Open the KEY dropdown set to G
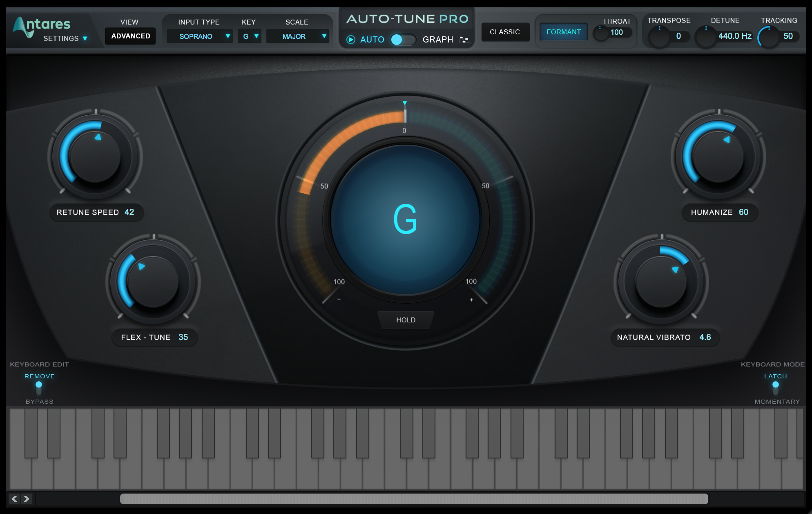This screenshot has height=514, width=812. (x=249, y=36)
